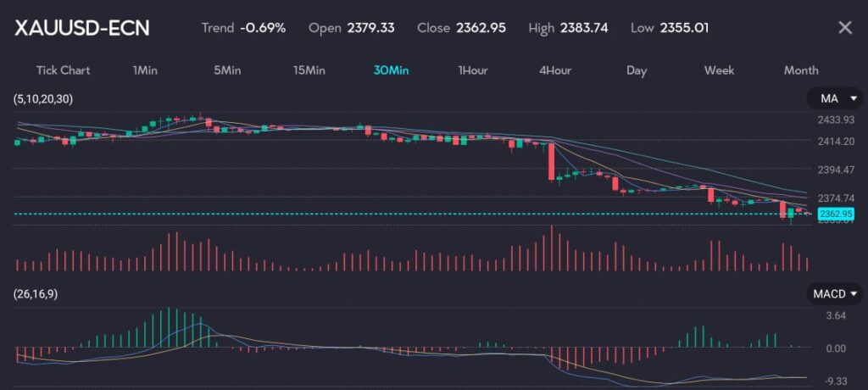Choose the 15Min timeframe tab
The width and height of the screenshot is (868, 390).
point(309,70)
